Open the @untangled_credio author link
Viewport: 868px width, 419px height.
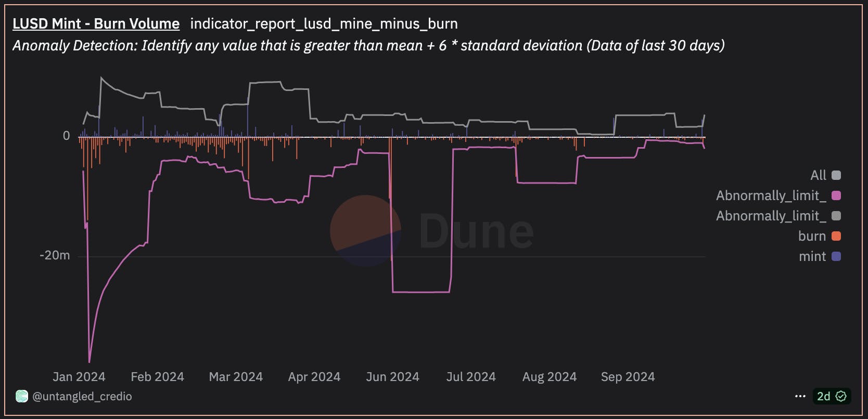82,396
